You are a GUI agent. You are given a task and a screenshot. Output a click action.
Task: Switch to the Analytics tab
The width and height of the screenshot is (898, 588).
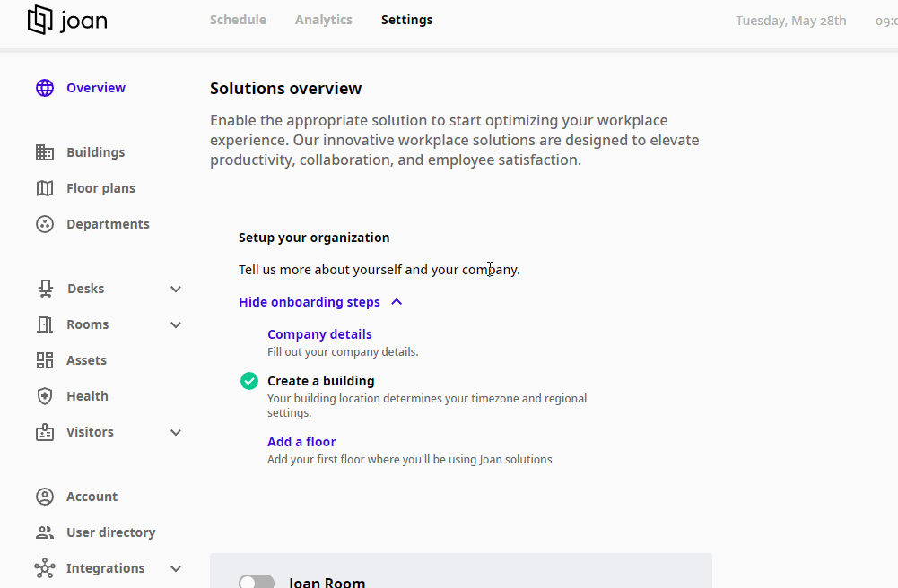click(x=323, y=20)
